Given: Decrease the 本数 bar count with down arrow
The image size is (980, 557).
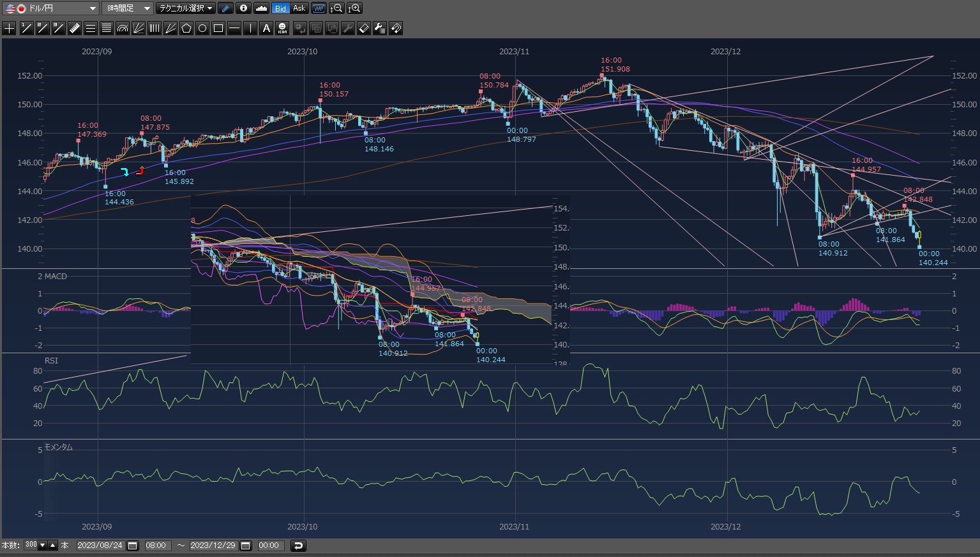Looking at the screenshot, I should tap(43, 546).
